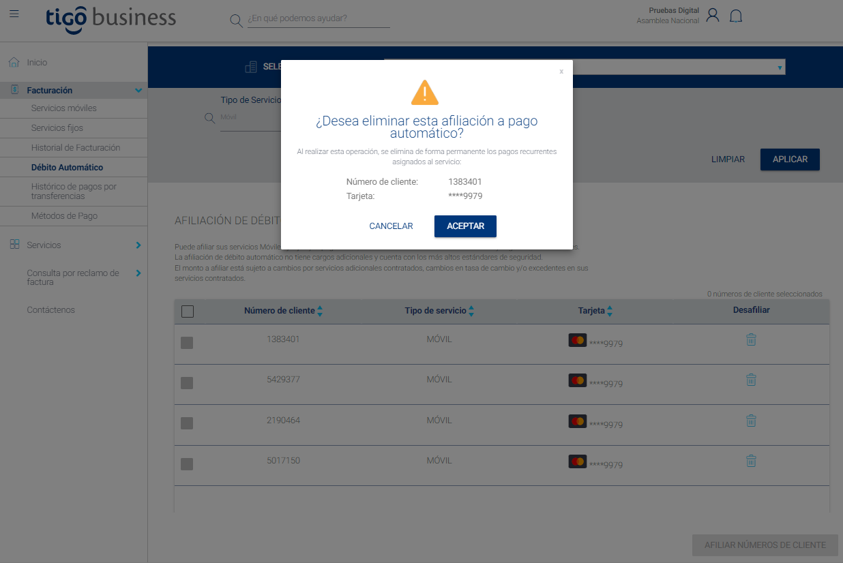Click the Inicio home icon

click(x=14, y=62)
